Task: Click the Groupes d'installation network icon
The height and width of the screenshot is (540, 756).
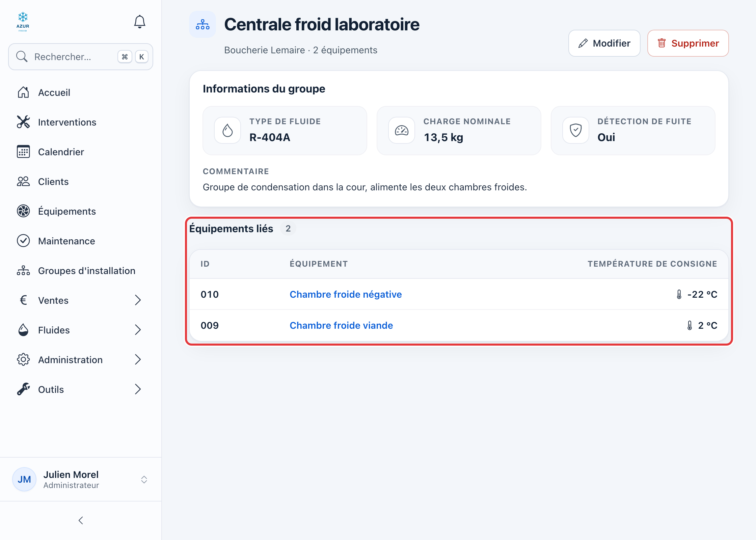Action: coord(23,270)
